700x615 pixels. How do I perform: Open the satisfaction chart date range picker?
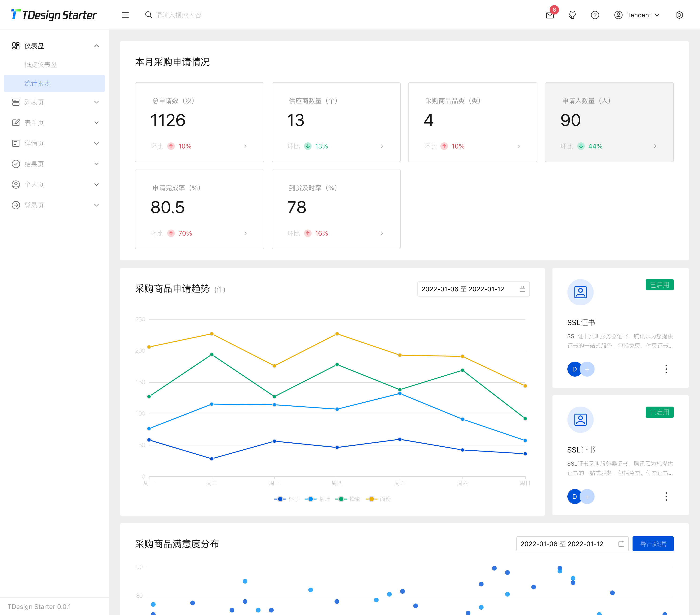coord(572,544)
